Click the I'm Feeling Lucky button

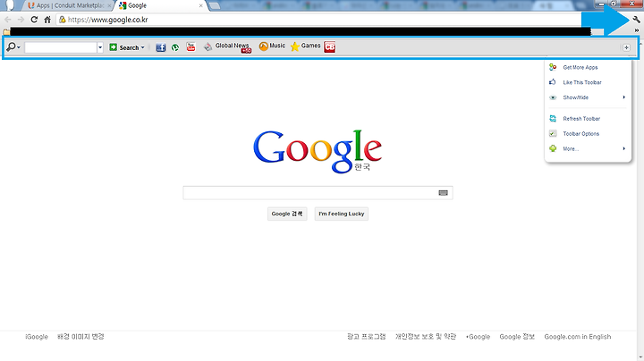point(342,214)
